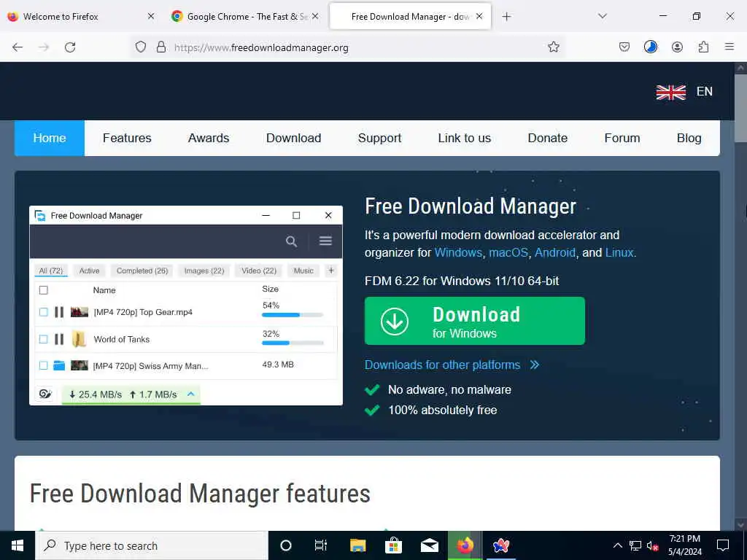Close the Google Chrome tab

315,16
